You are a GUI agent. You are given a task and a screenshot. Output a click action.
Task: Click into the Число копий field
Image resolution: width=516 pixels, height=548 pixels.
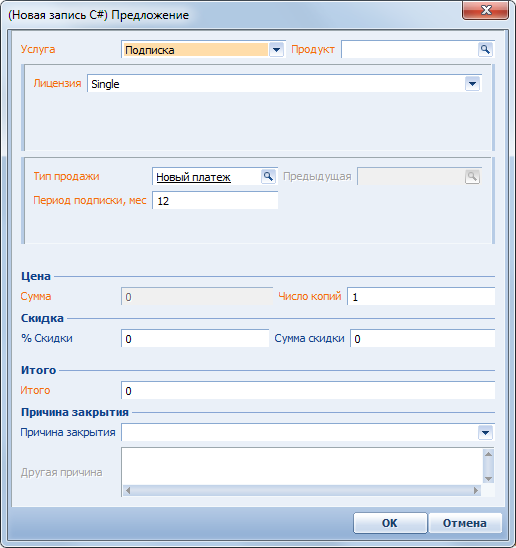pyautogui.click(x=421, y=297)
